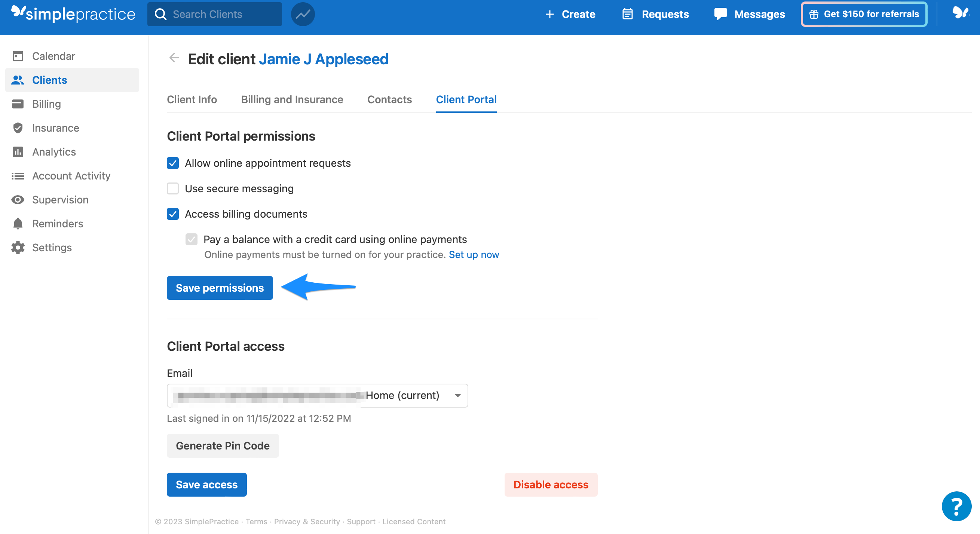Open Jamie J Appleseed client link
Screen dimensions: 980x534
(x=324, y=59)
